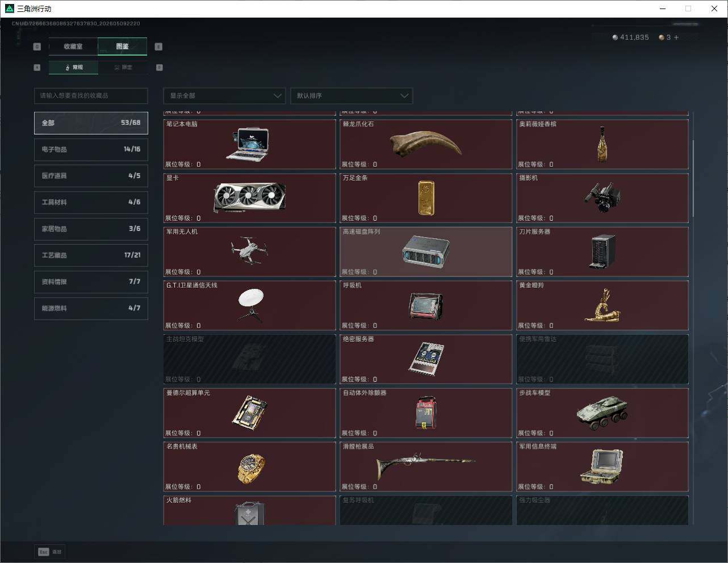Select the 摄影机 camera item

(603, 198)
